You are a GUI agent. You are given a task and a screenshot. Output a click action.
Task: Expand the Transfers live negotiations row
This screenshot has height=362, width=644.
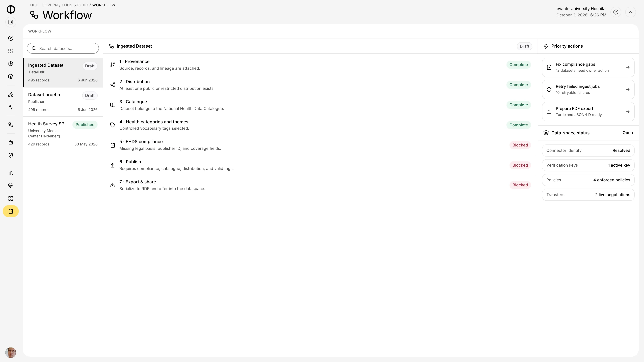click(x=588, y=195)
